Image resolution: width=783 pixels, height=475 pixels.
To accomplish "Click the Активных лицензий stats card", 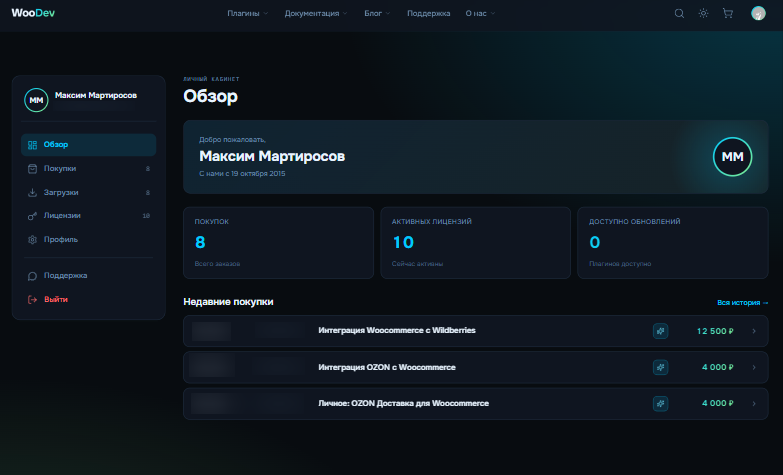I will 475,243.
